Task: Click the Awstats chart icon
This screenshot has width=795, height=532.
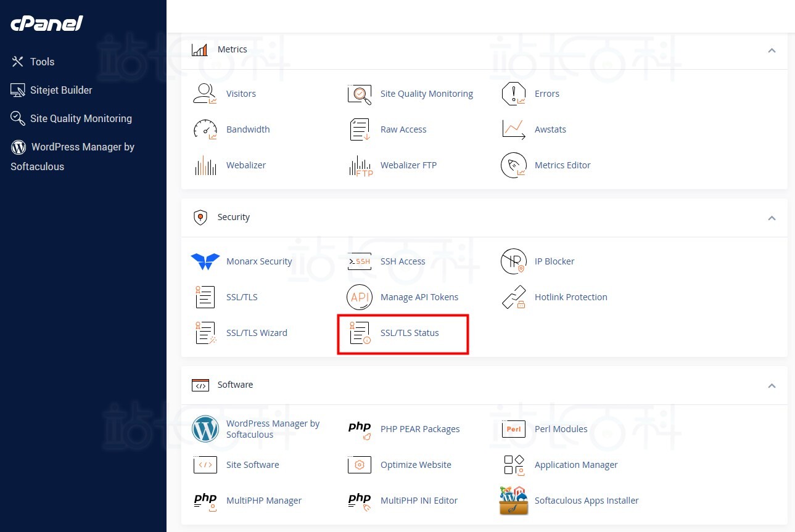Action: [x=514, y=129]
